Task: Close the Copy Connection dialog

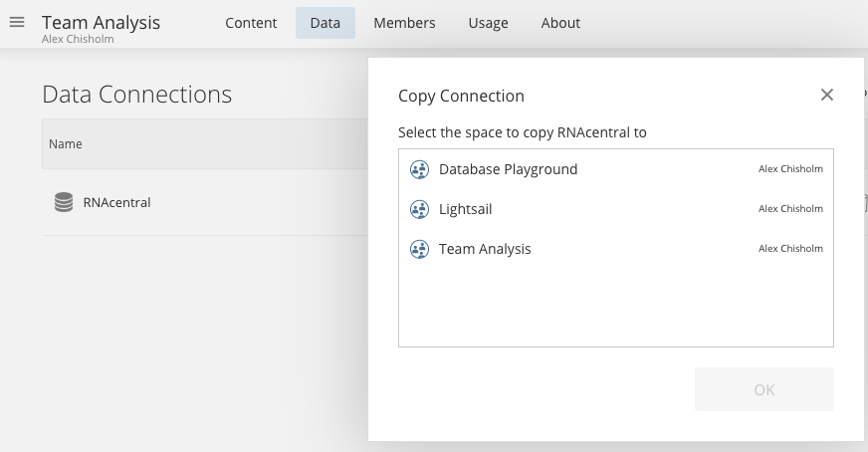Action: click(826, 95)
